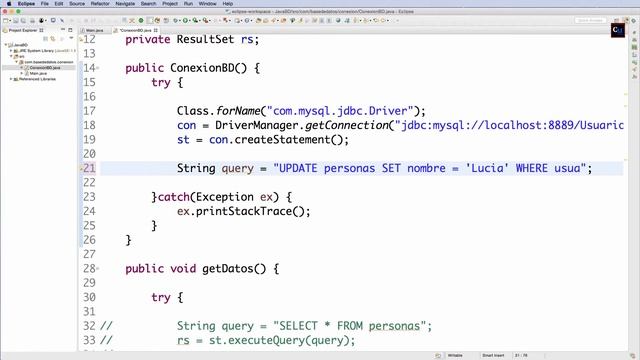Select the Referenced Libraries tree item
640x360 pixels.
click(37, 79)
